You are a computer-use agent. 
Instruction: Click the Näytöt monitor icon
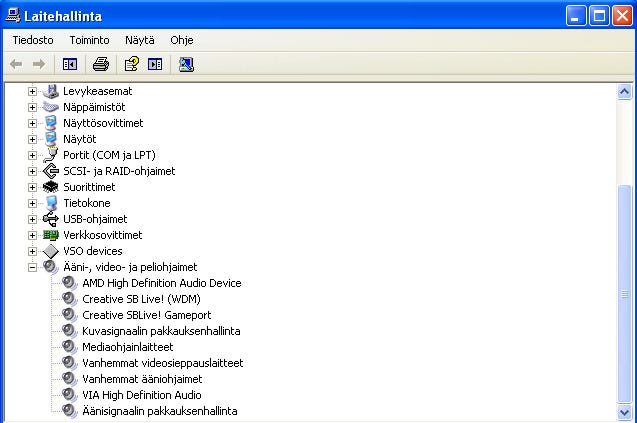(51, 139)
